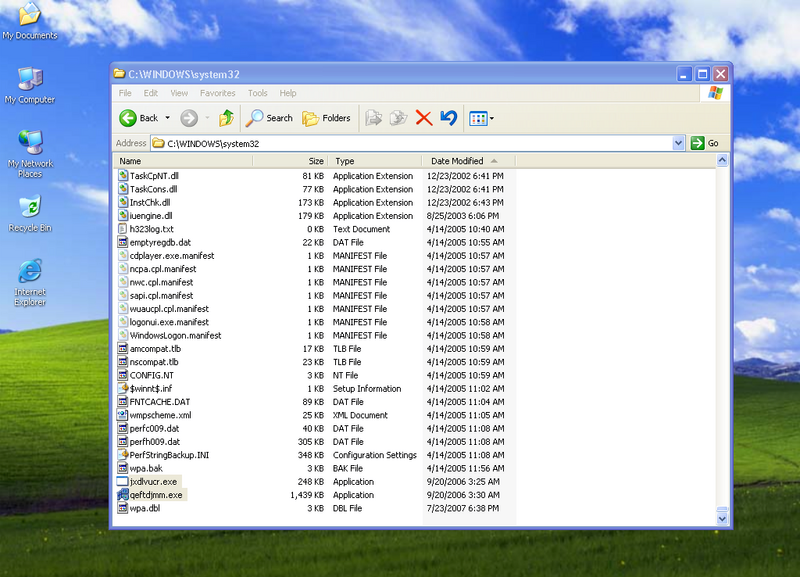Click the Go button

tap(705, 143)
